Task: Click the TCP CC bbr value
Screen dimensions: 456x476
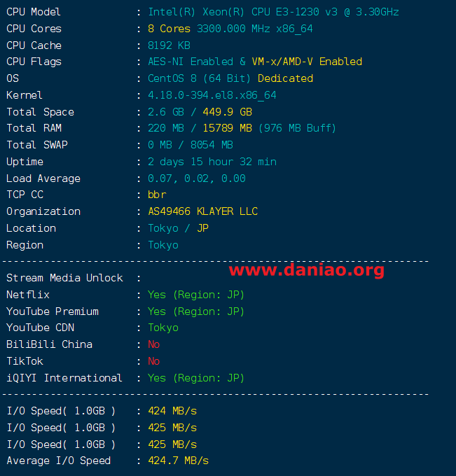Action: [157, 195]
